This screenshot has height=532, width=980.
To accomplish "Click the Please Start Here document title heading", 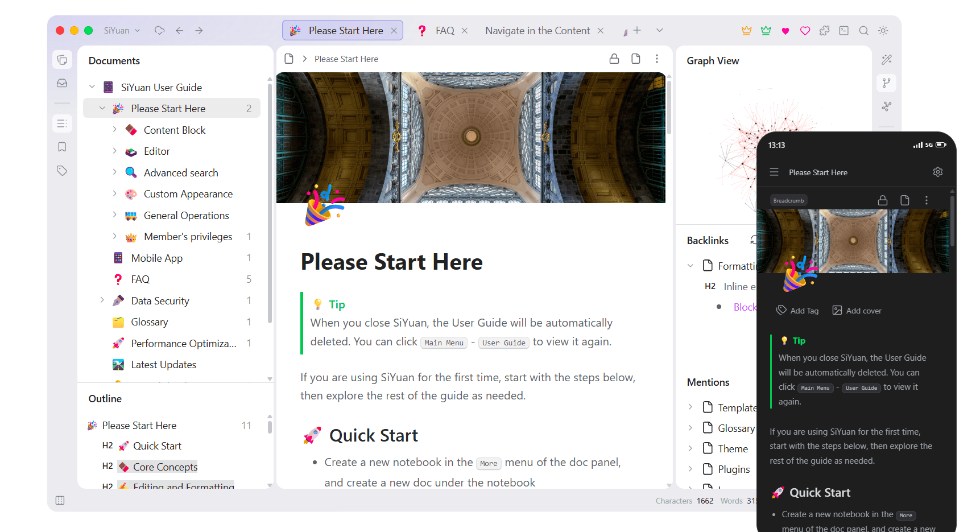I will point(392,262).
